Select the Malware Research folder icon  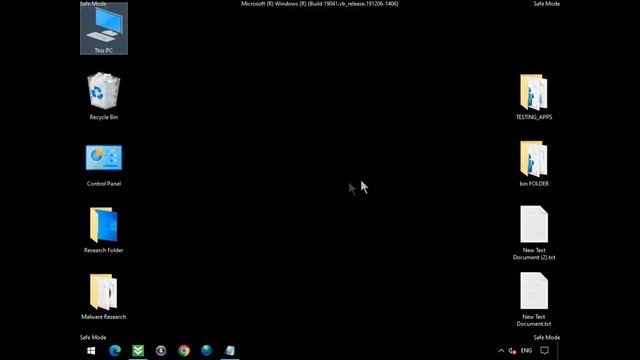point(104,297)
